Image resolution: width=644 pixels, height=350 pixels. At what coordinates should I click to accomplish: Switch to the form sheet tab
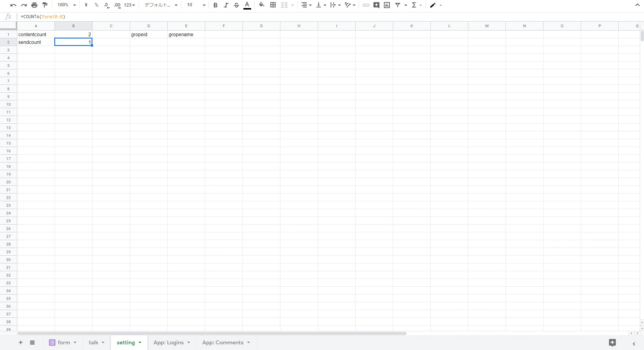coord(64,343)
